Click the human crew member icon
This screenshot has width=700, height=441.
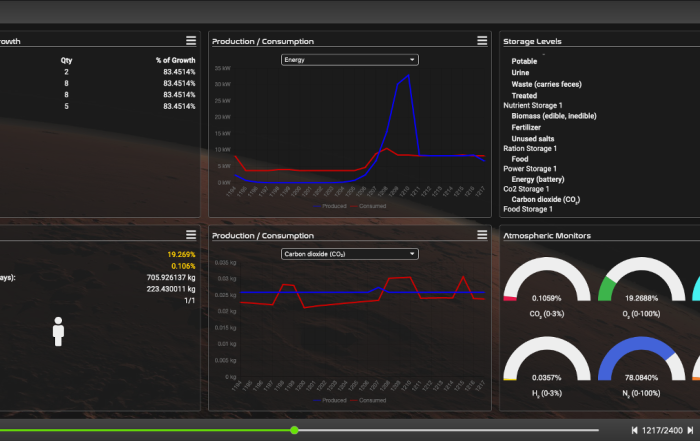click(x=58, y=332)
